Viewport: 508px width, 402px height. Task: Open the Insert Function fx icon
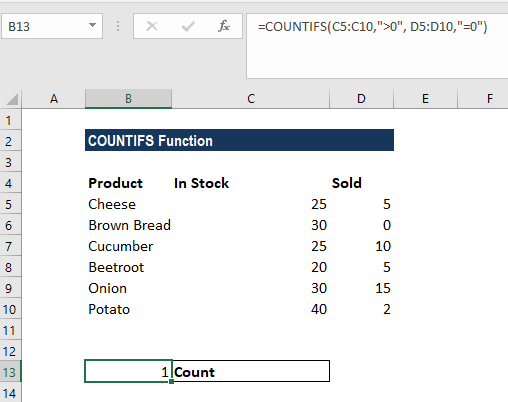point(224,26)
